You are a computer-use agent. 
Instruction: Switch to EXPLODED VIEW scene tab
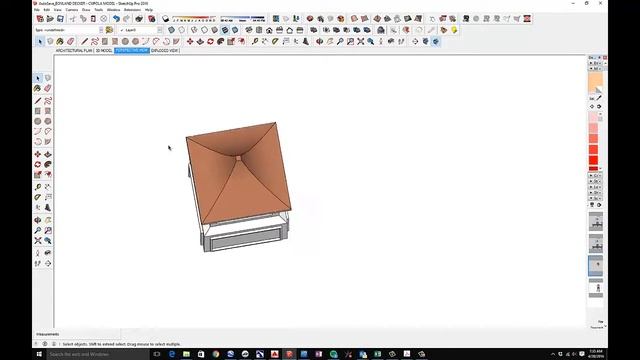tap(165, 51)
